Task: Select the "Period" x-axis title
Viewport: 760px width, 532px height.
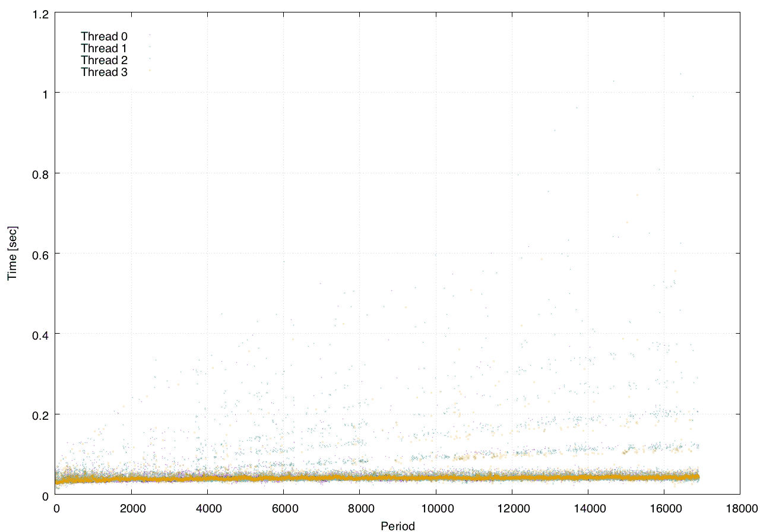Action: 397,525
